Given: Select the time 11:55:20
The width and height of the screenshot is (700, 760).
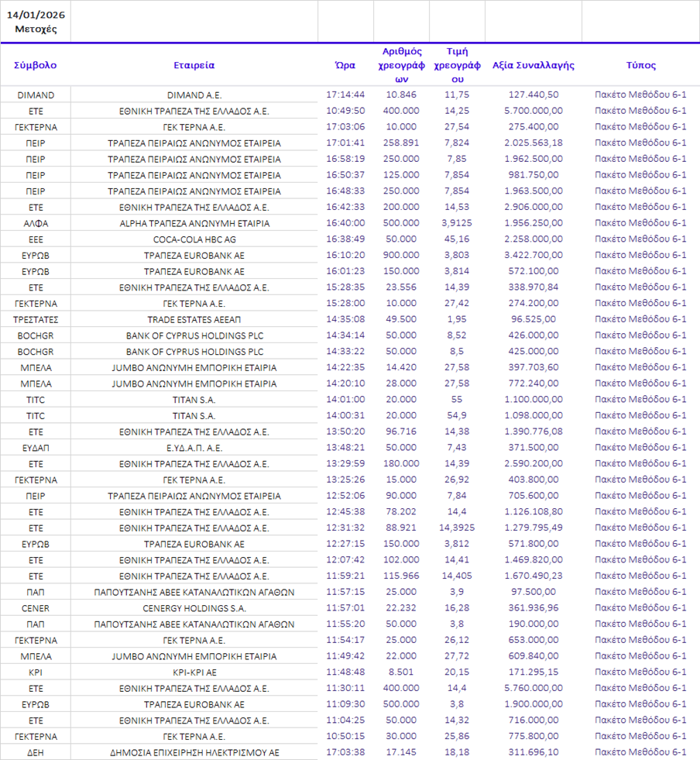Looking at the screenshot, I should [345, 622].
